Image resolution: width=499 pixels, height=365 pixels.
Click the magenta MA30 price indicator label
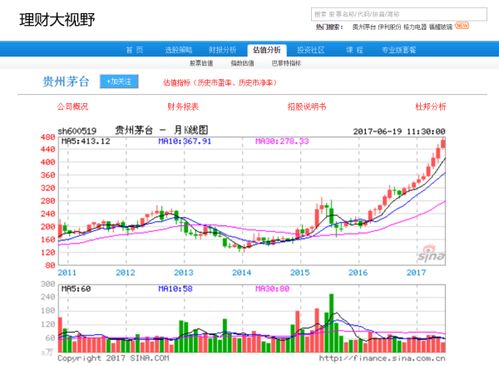pos(282,141)
